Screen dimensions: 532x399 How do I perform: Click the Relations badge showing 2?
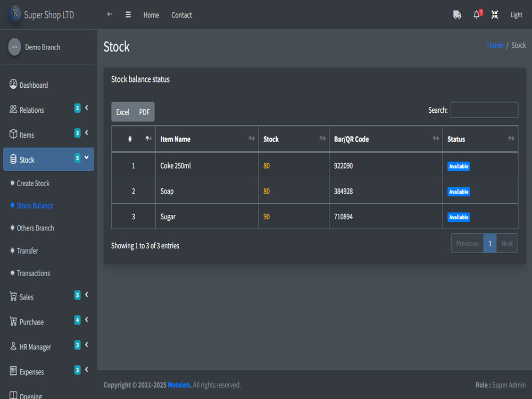tap(77, 108)
